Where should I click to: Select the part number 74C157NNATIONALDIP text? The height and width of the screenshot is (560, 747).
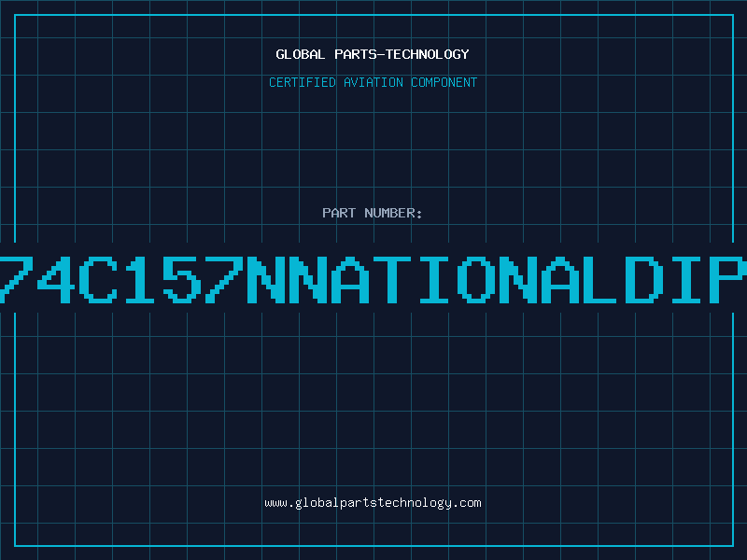point(373,279)
